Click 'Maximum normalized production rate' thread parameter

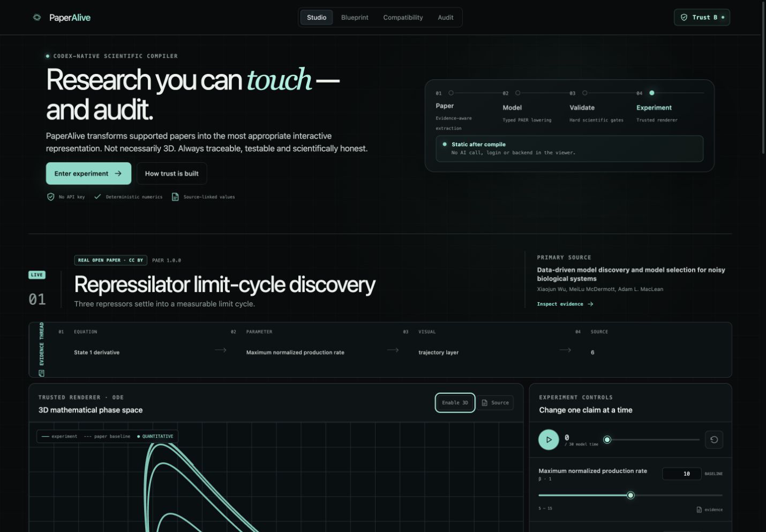295,353
